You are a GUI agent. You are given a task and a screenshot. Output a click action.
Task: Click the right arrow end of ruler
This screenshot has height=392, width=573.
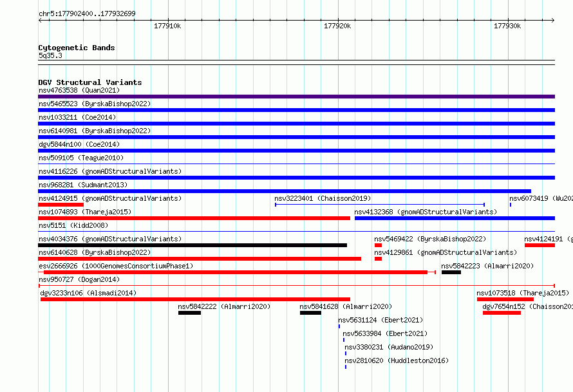coord(553,20)
